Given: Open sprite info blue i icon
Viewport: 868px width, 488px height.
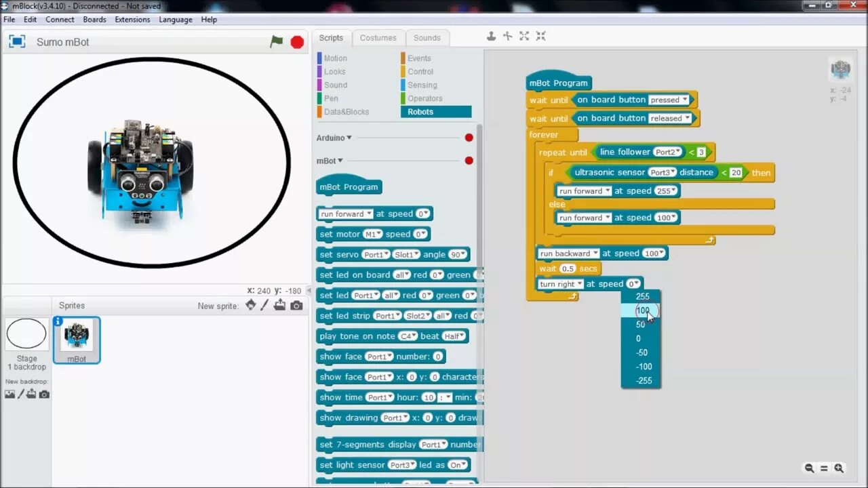Looking at the screenshot, I should pyautogui.click(x=58, y=321).
